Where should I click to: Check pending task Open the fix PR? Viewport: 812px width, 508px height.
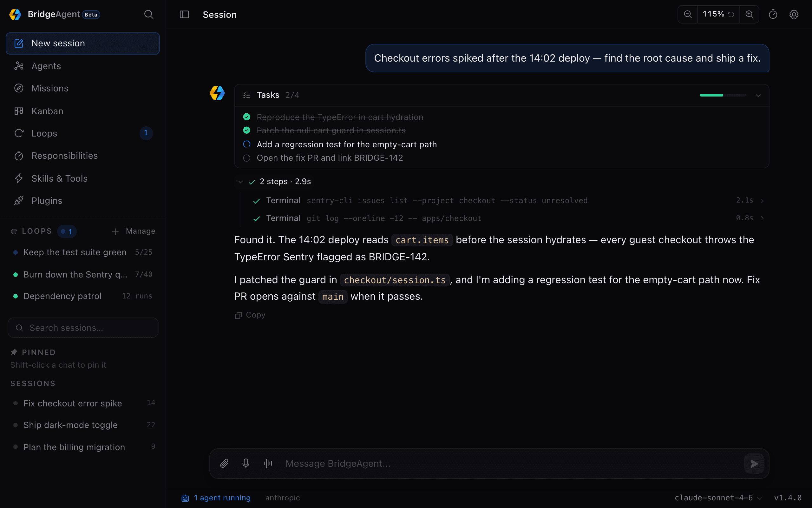point(247,158)
